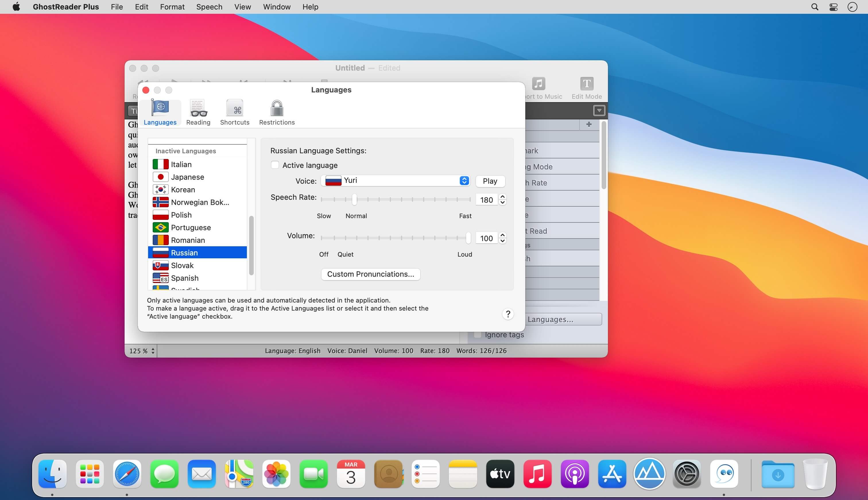Open the Shortcuts preferences tab
Screen dimensions: 868x500
[235, 112]
